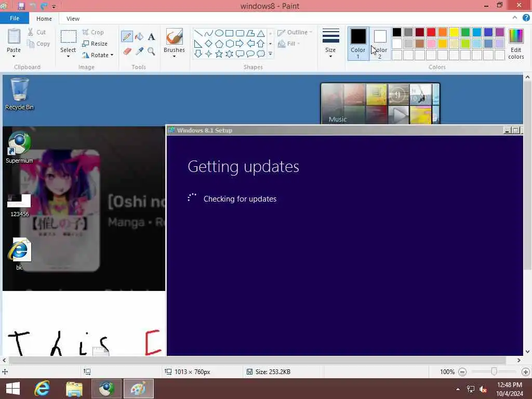Open Internet Explorer from taskbar
Image resolution: width=532 pixels, height=399 pixels.
[42, 389]
